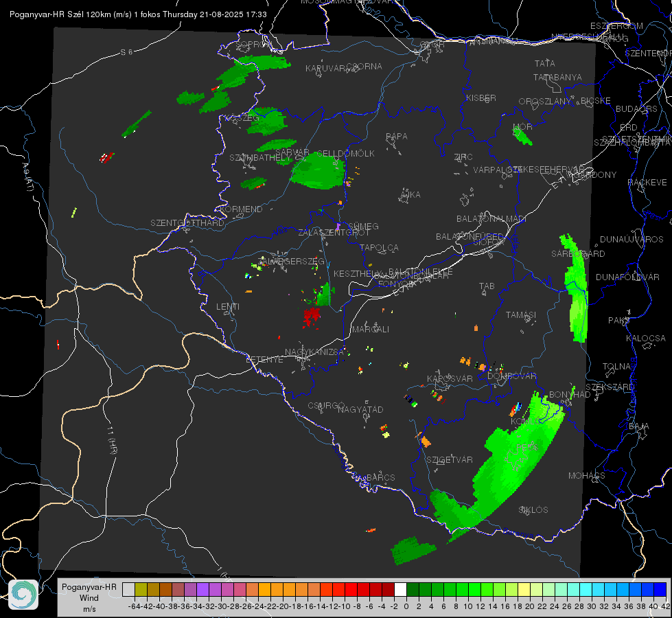Click the SOPRON city label

[253, 44]
